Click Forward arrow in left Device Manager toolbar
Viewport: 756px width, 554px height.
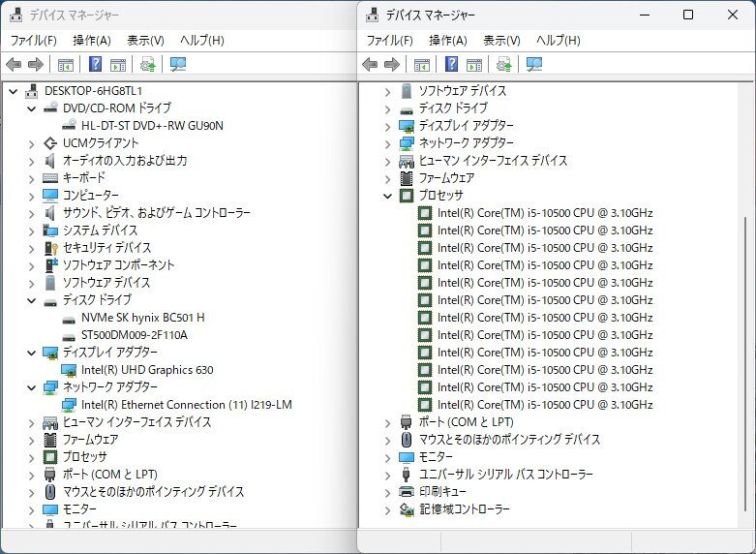tap(36, 64)
